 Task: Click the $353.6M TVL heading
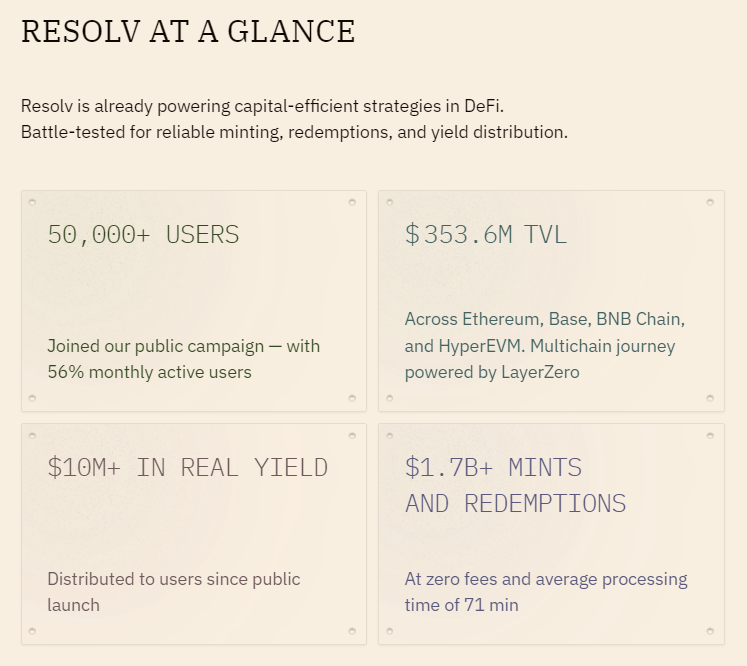(x=486, y=234)
